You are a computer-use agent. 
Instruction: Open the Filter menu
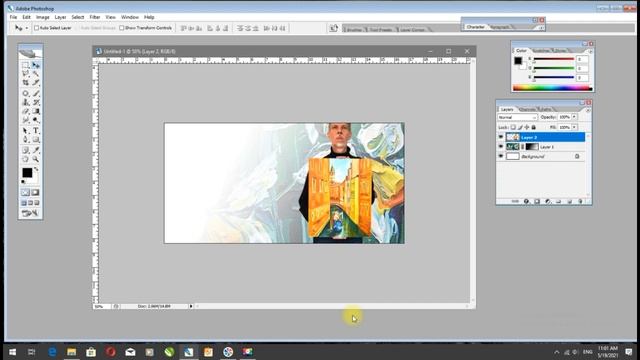click(x=95, y=17)
